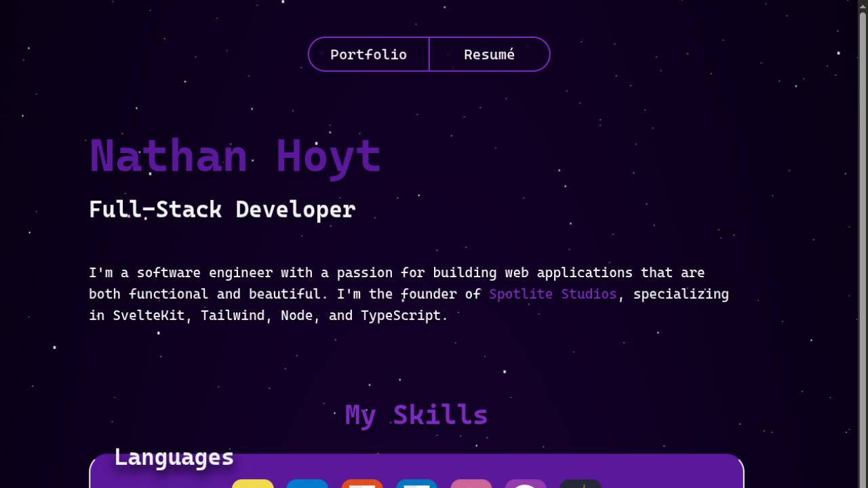The width and height of the screenshot is (868, 488).
Task: Switch to the Portfolio tab
Action: click(368, 54)
